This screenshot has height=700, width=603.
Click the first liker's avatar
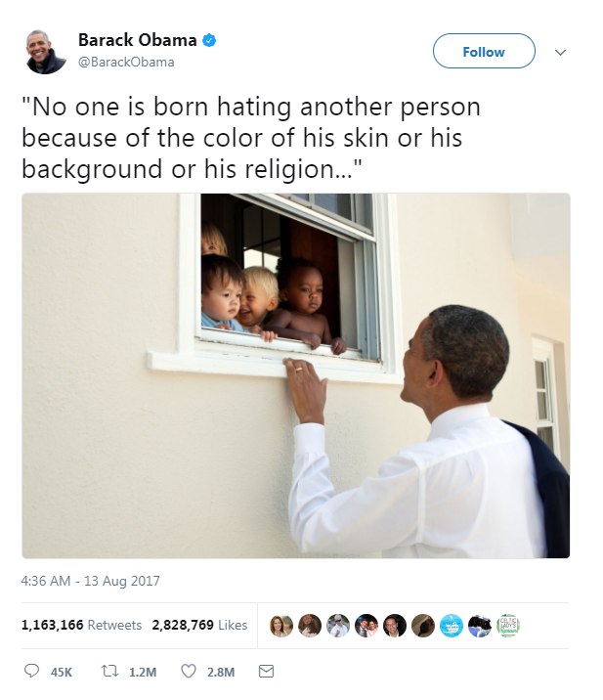(x=281, y=626)
